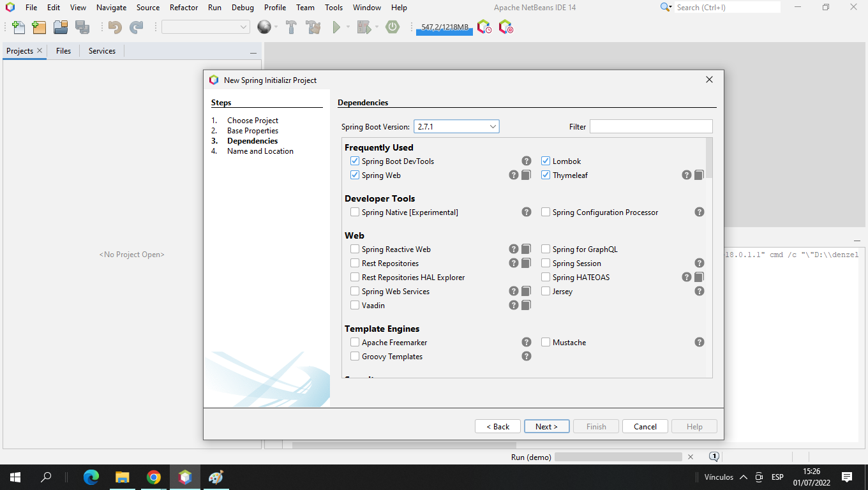Image resolution: width=868 pixels, height=490 pixels.
Task: Click the Run (demo) progress bar
Action: point(618,457)
